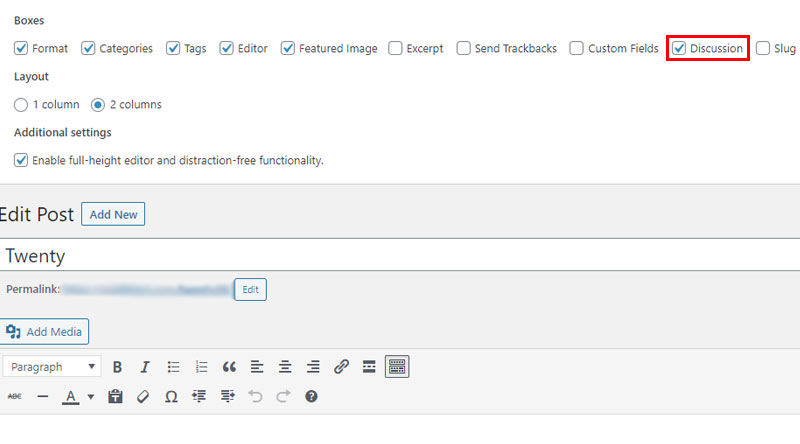Toggle the toolbar kitchen sink button
This screenshot has height=444, width=800.
pyautogui.click(x=397, y=367)
